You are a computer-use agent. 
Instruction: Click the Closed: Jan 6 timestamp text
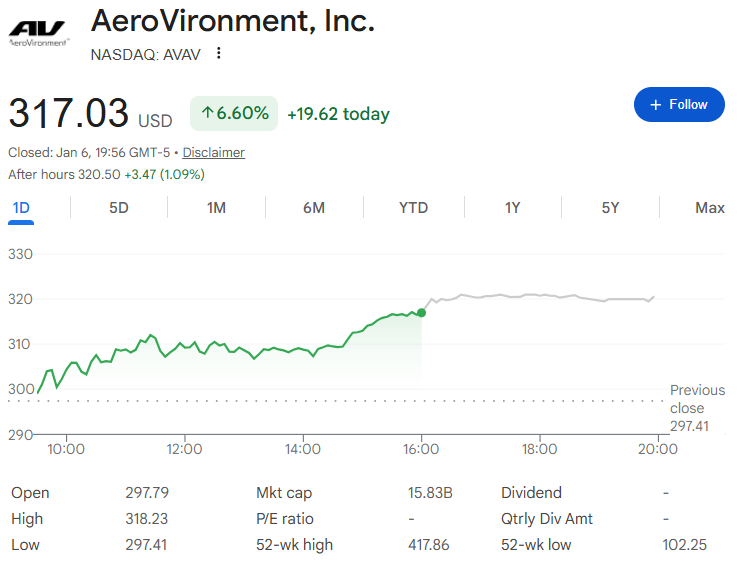click(x=89, y=152)
